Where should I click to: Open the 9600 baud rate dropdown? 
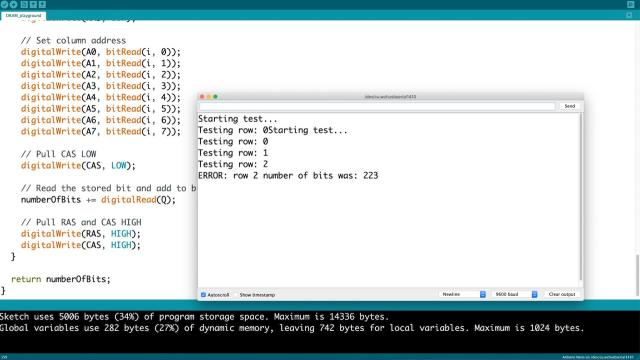tap(515, 294)
